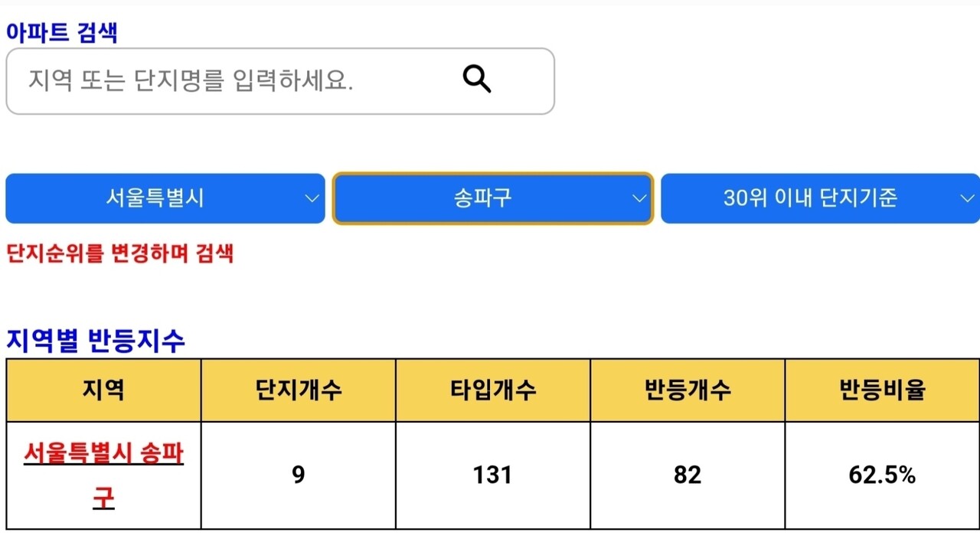Open the 서울특별시 송파구 detail link
980x539 pixels.
[103, 475]
